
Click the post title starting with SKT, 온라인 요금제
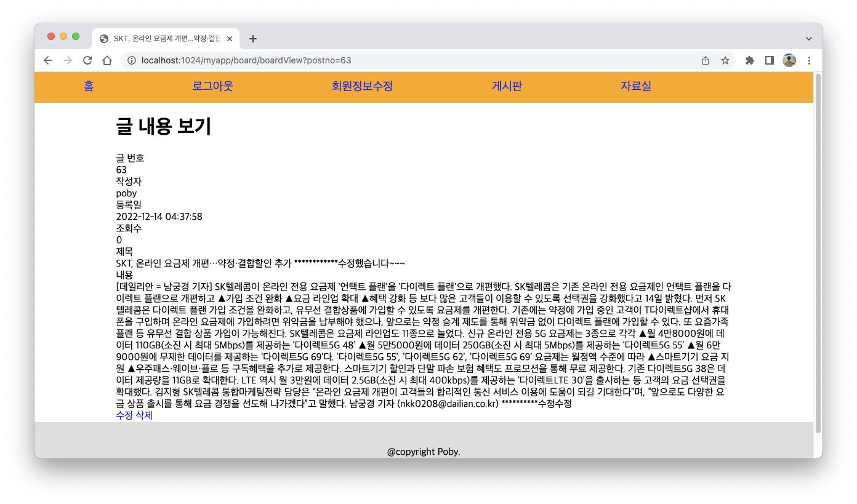tap(260, 263)
